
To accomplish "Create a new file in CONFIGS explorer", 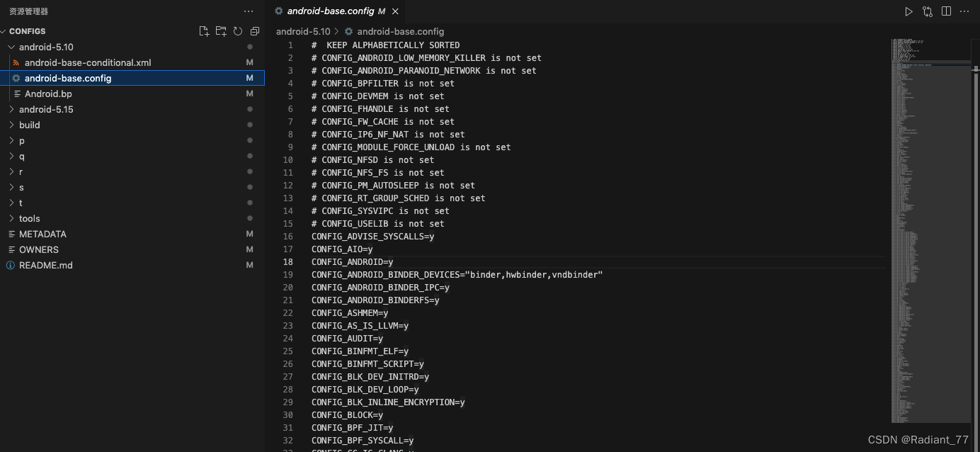I will click(204, 31).
